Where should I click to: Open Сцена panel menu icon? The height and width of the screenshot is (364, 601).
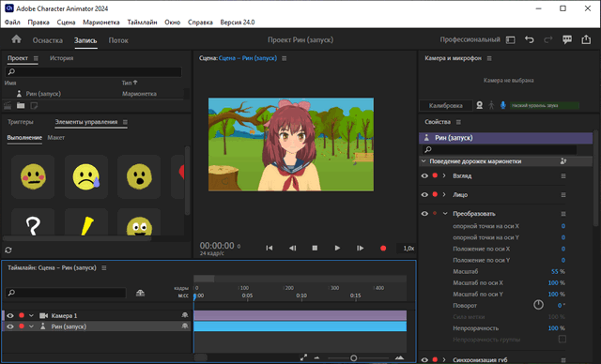tap(284, 58)
